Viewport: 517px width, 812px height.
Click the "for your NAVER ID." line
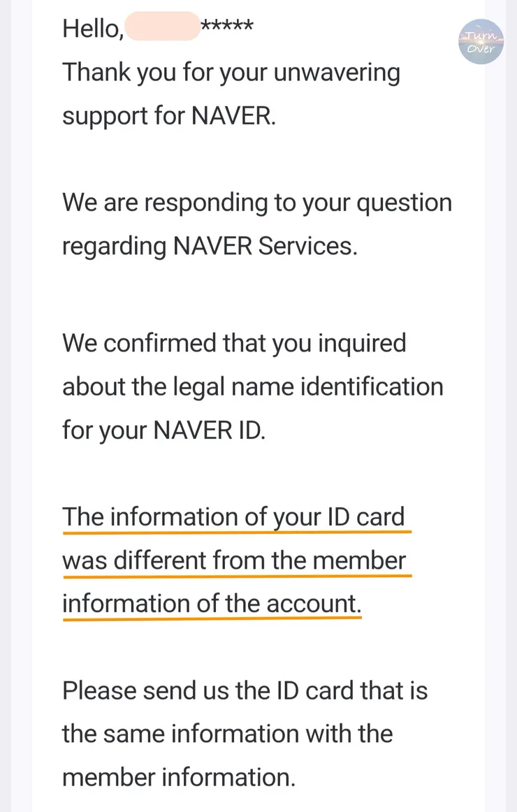coord(164,430)
